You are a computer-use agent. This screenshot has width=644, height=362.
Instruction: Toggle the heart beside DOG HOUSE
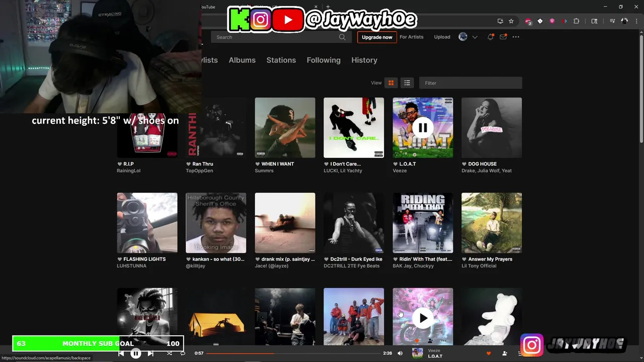coord(464,164)
